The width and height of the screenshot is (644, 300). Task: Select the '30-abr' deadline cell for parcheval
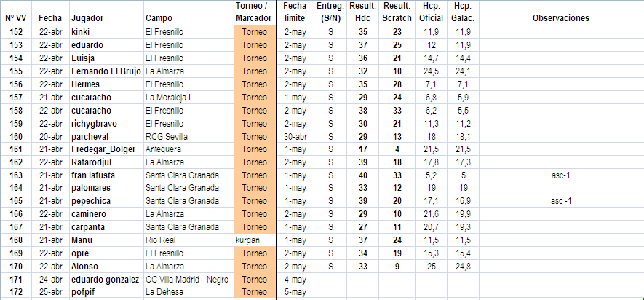click(x=295, y=136)
